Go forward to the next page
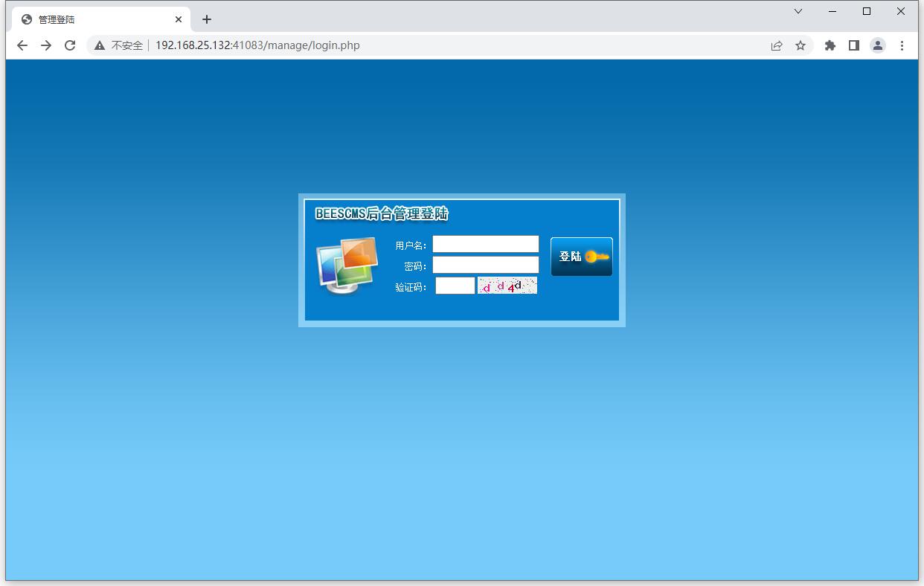This screenshot has width=924, height=586. coord(46,45)
